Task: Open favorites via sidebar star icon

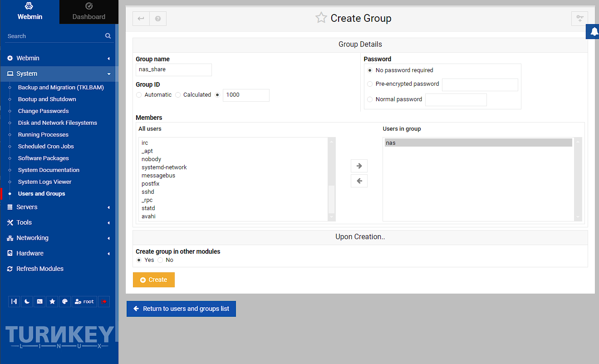Action: [53, 301]
